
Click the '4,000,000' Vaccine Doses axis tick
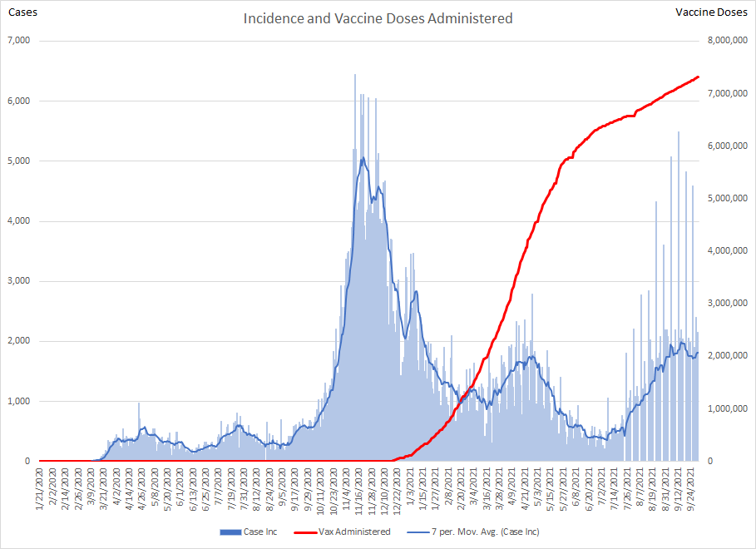728,251
